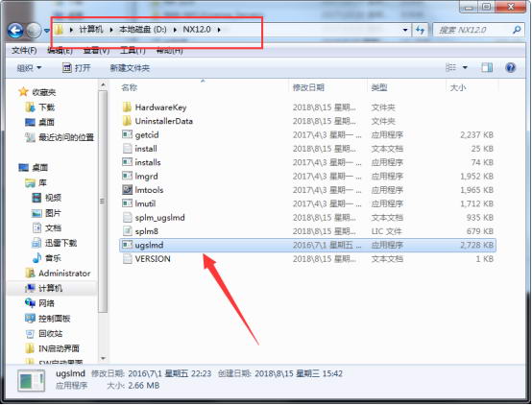The height and width of the screenshot is (405, 532).
Task: Sort by the 类型 column header
Action: [379, 88]
